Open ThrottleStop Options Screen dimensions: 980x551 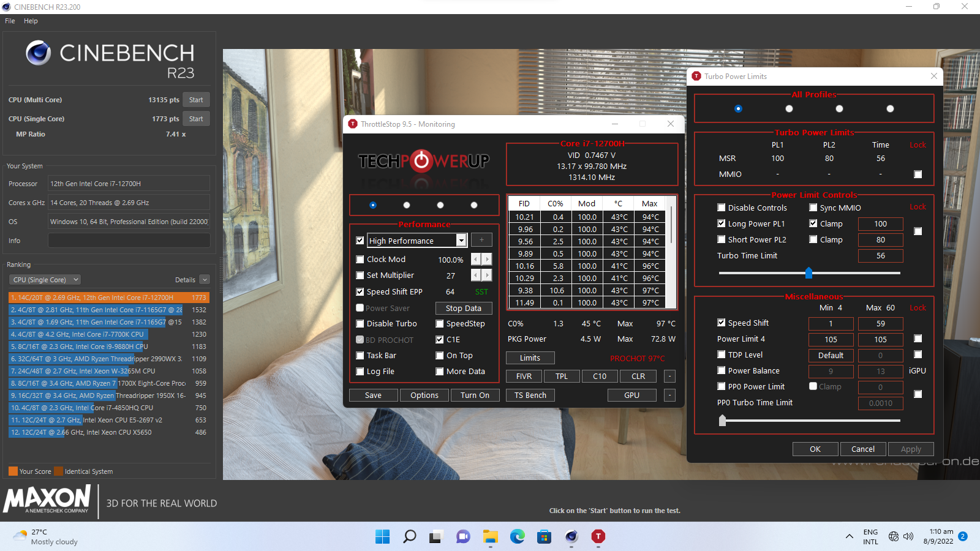424,395
